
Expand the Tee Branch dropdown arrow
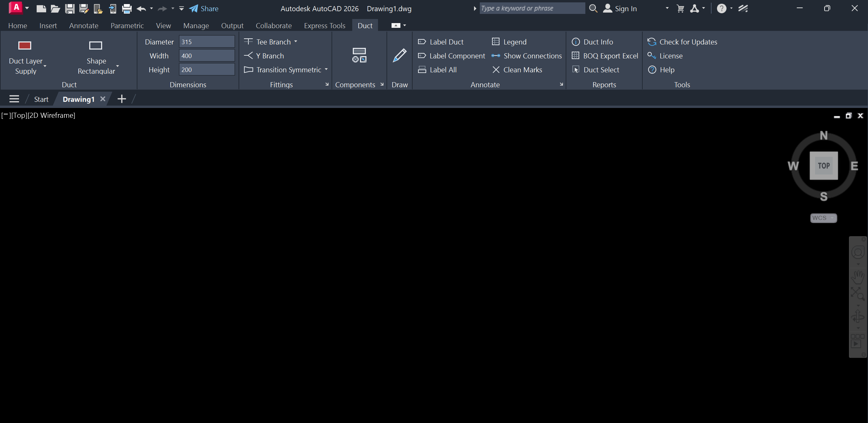pos(296,41)
